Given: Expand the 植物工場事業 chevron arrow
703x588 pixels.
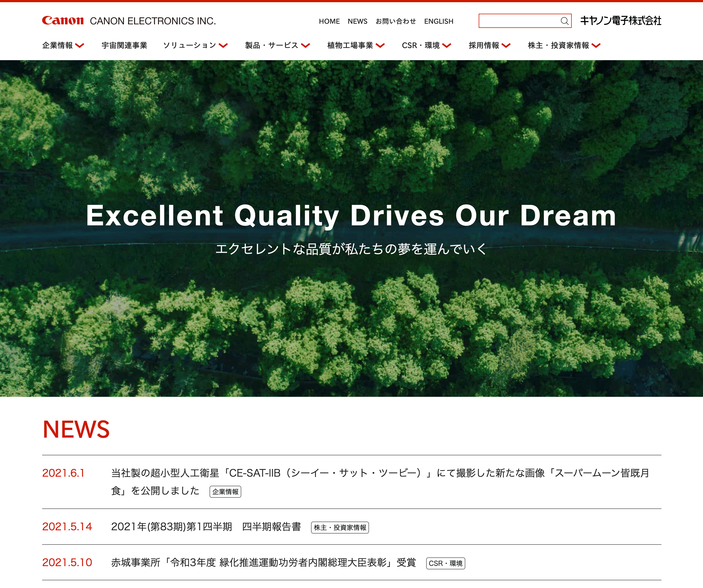Looking at the screenshot, I should (x=380, y=46).
